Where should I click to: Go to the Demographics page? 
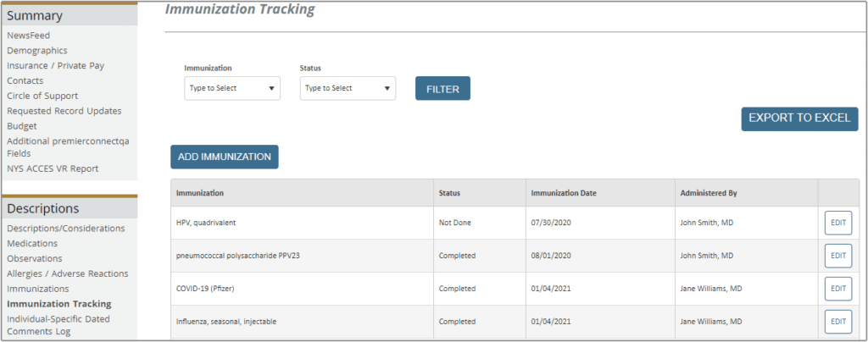(37, 50)
